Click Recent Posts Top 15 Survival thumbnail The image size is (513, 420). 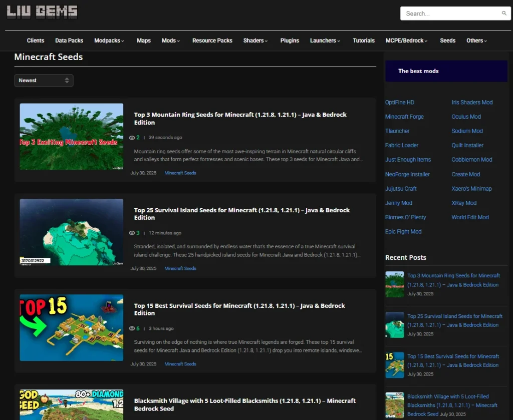(395, 365)
